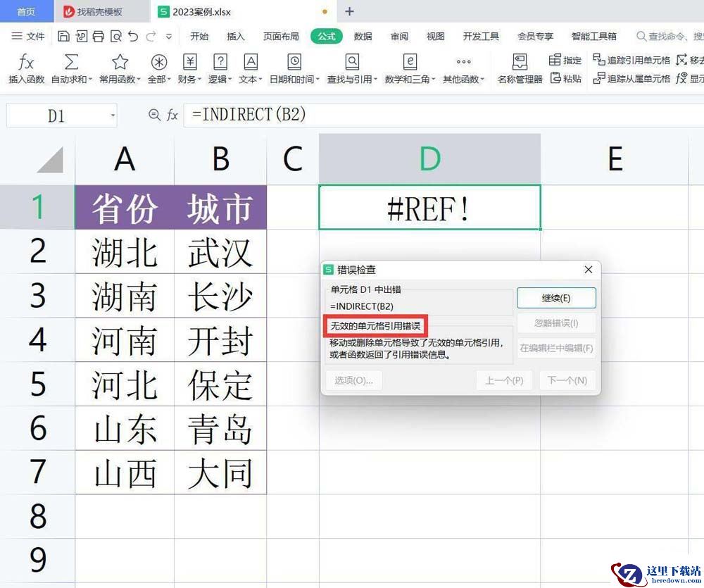
Task: Click the Redo arrow icon
Action: [151, 36]
